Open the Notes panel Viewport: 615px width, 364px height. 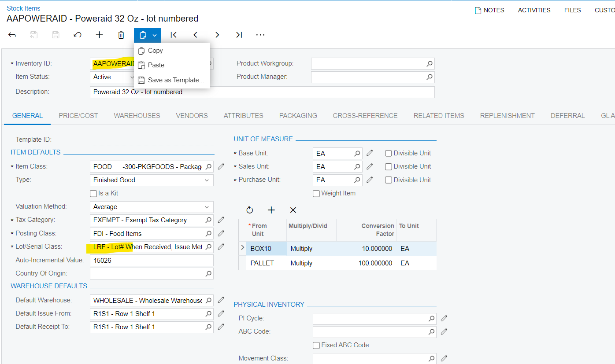click(489, 10)
